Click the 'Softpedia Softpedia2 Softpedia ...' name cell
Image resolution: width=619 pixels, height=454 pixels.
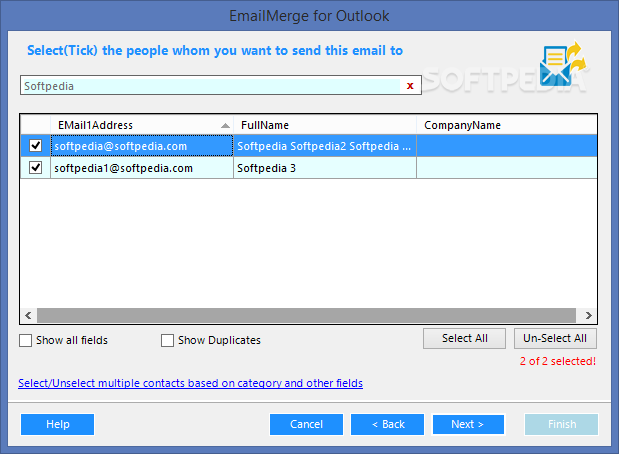pyautogui.click(x=325, y=146)
